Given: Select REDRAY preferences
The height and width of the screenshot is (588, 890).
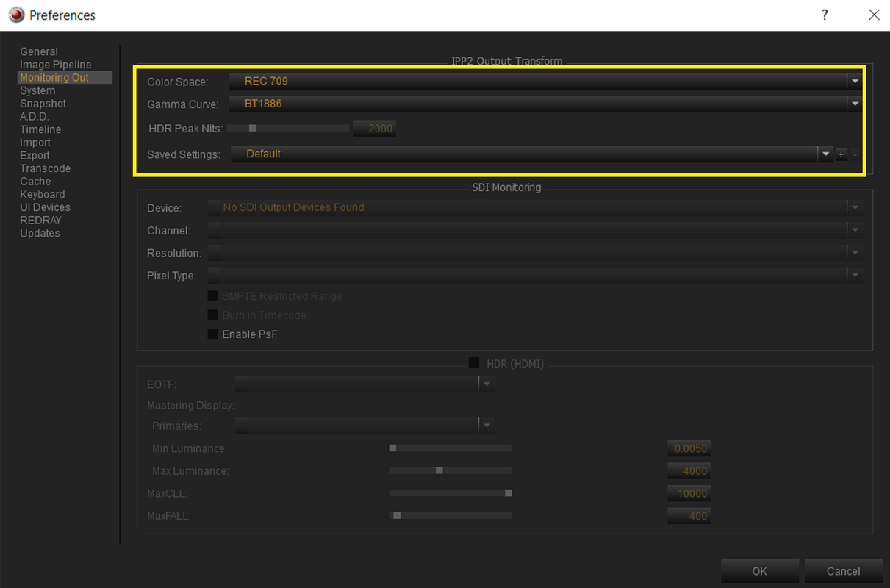Looking at the screenshot, I should click(x=41, y=220).
